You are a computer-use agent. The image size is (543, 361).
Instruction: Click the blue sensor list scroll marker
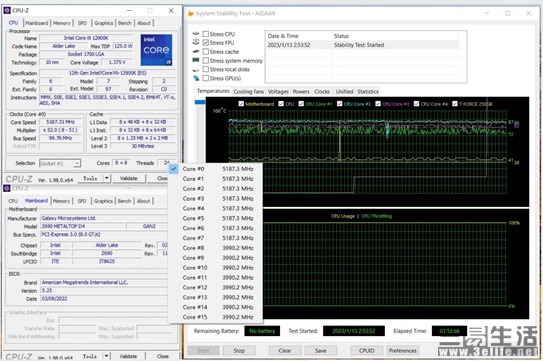[x=200, y=102]
